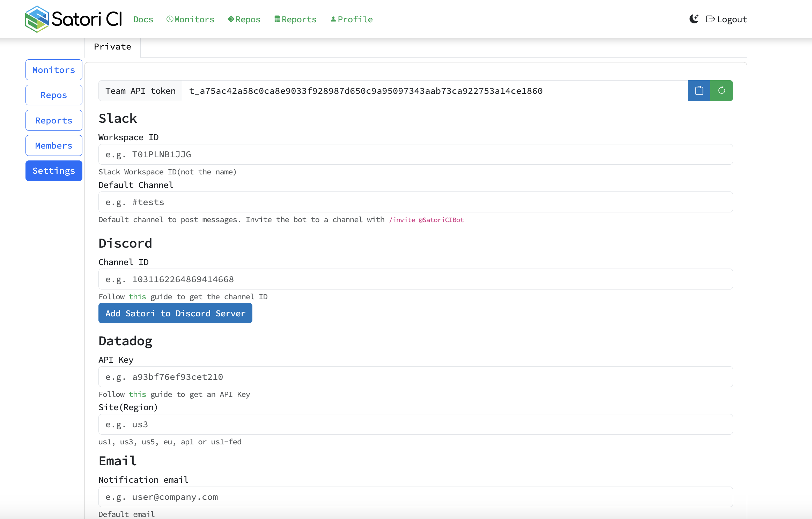Click the Logout button
The height and width of the screenshot is (519, 812).
727,19
